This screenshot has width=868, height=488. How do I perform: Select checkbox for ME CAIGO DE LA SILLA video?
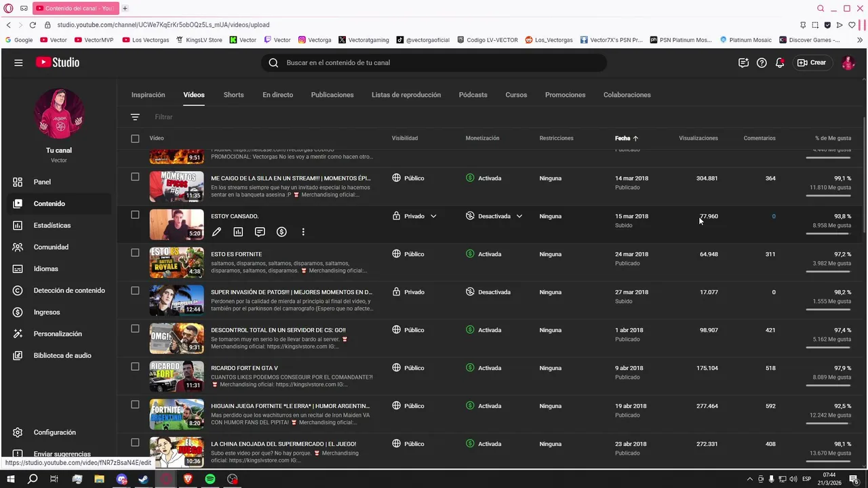point(135,177)
